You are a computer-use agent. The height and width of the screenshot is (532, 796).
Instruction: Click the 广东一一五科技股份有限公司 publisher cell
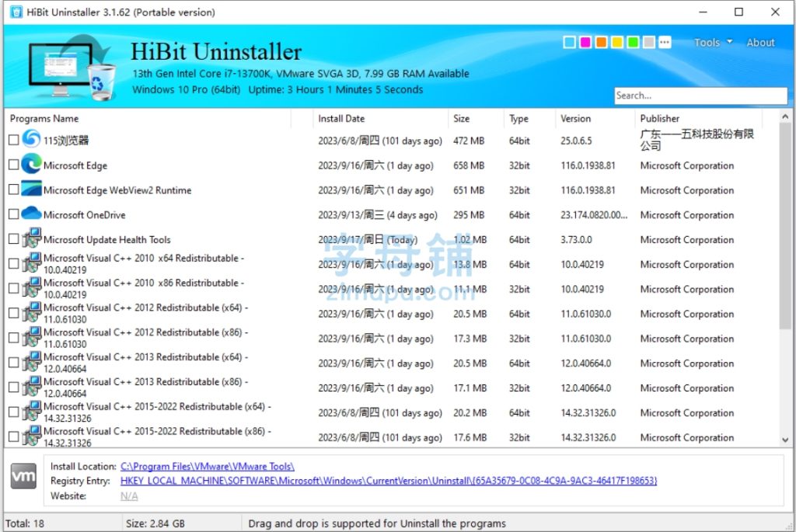[x=696, y=140]
